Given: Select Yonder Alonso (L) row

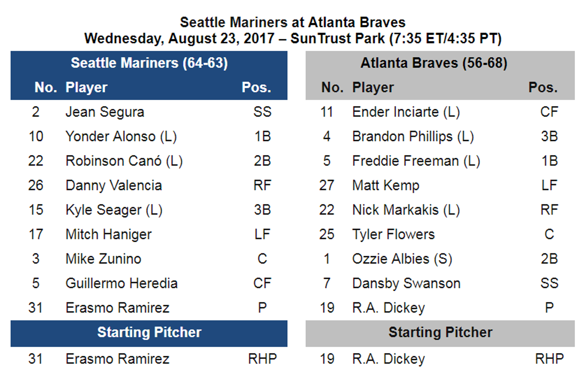Looking at the screenshot, I should coord(149,137).
